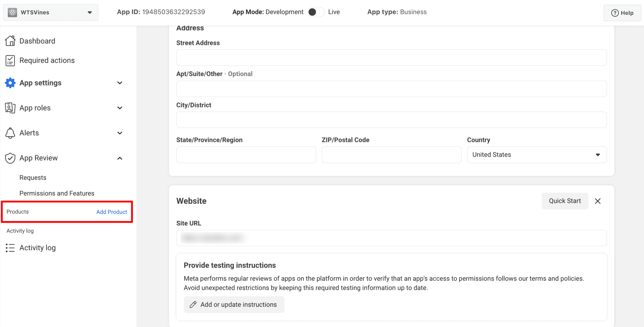Open Required actions in the sidebar
This screenshot has width=644, height=327.
coord(47,60)
